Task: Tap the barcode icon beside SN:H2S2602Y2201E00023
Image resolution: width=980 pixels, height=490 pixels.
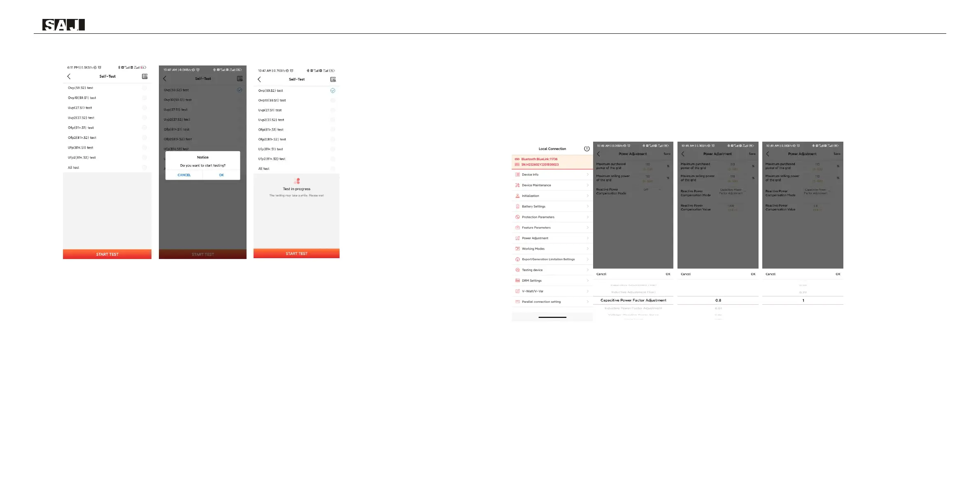Action: (517, 164)
